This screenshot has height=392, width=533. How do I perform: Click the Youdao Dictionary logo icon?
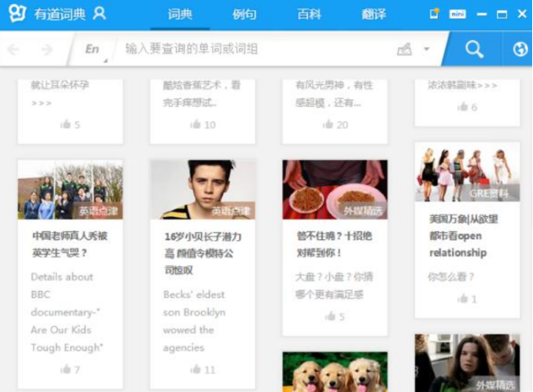pyautogui.click(x=18, y=13)
